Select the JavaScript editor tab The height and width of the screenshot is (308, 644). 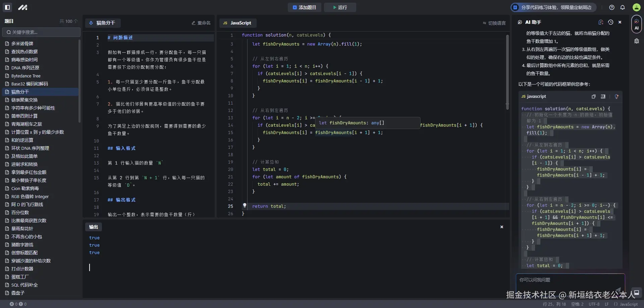tap(238, 23)
